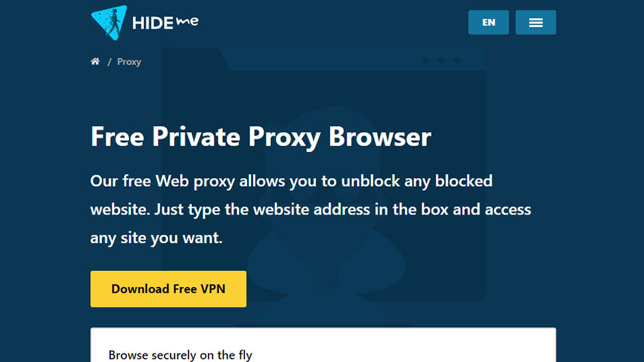The height and width of the screenshot is (362, 644).
Task: Click the breadcrumb slash separator
Action: (110, 62)
